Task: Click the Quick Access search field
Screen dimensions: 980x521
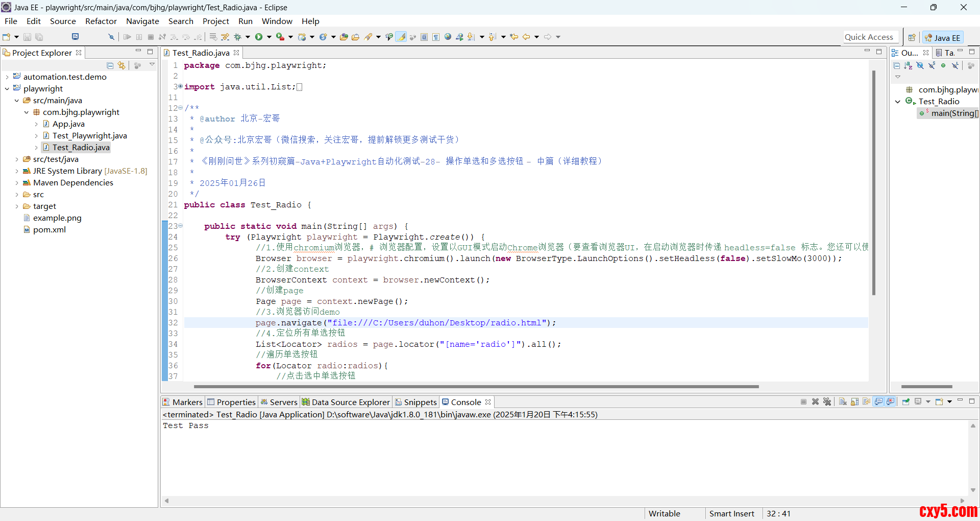Action: point(868,37)
